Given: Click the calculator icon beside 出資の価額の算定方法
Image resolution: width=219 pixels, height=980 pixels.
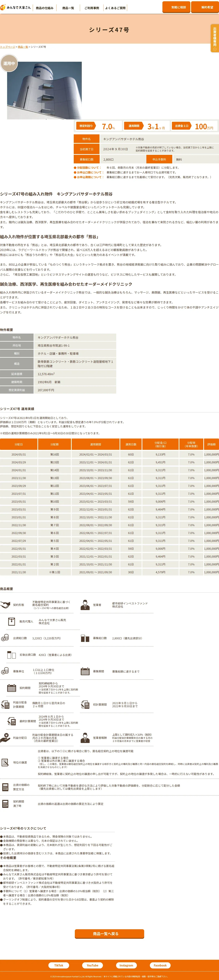Looking at the screenshot, I should (x=5, y=787).
